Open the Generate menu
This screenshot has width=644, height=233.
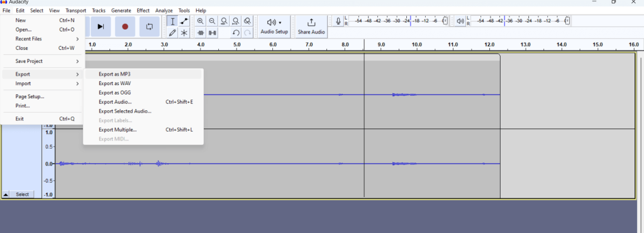coord(121,10)
